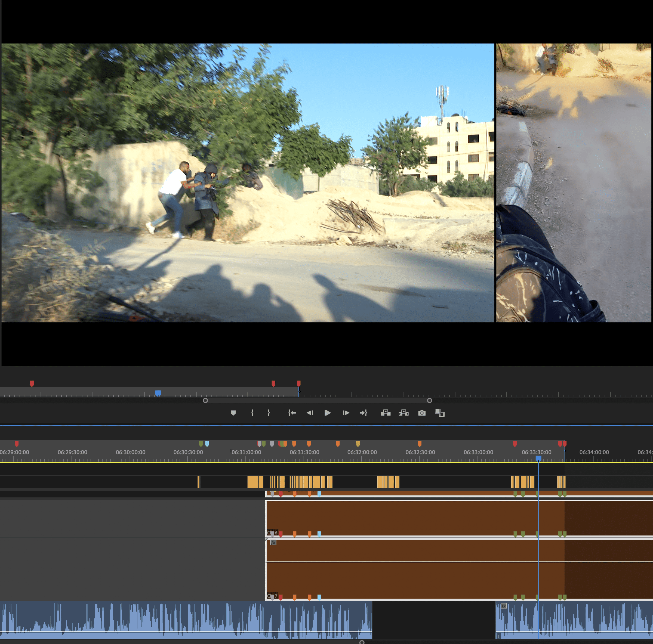The height and width of the screenshot is (644, 653).
Task: Select the red sequence marker near 06:33:30
Action: pyautogui.click(x=515, y=444)
